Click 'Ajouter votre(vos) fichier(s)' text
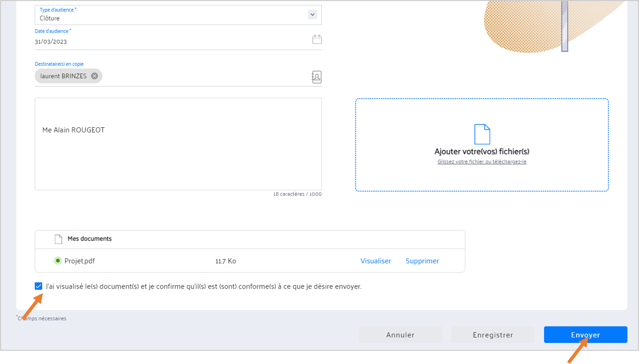The width and height of the screenshot is (639, 364). click(482, 151)
